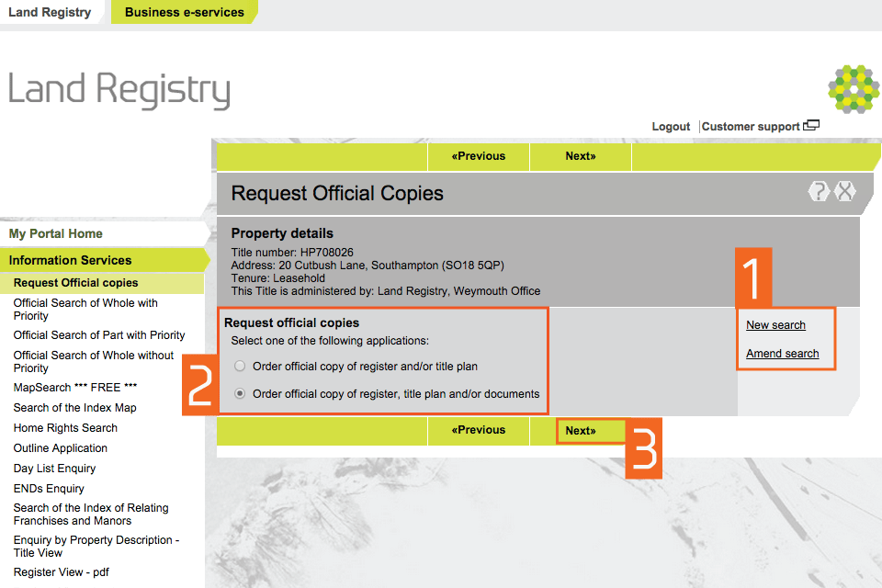Select Official Search of Part with Priority

click(x=99, y=335)
